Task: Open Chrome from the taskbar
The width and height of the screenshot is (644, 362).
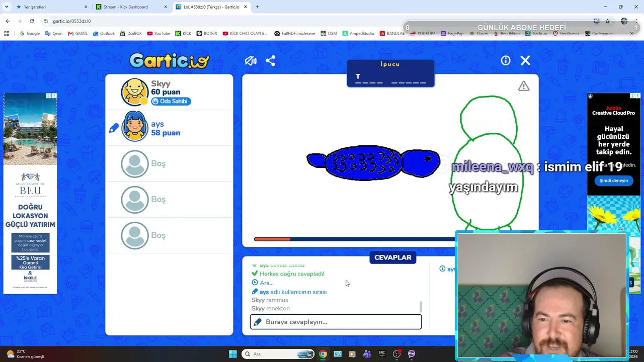Action: click(x=323, y=354)
